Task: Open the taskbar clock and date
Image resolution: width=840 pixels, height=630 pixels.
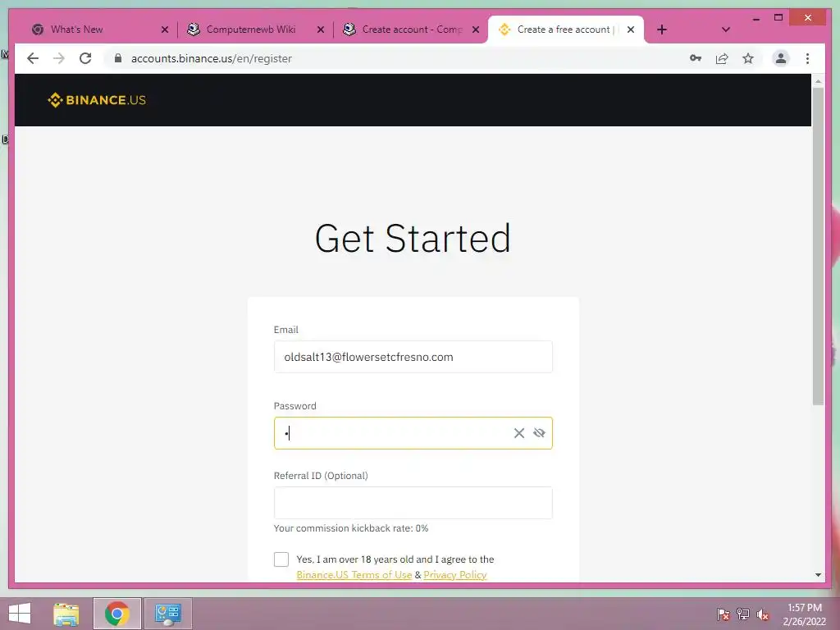Action: (804, 614)
